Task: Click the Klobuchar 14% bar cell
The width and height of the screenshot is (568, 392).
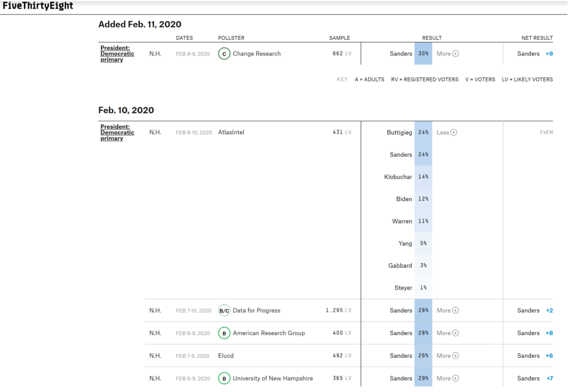Action: point(423,177)
